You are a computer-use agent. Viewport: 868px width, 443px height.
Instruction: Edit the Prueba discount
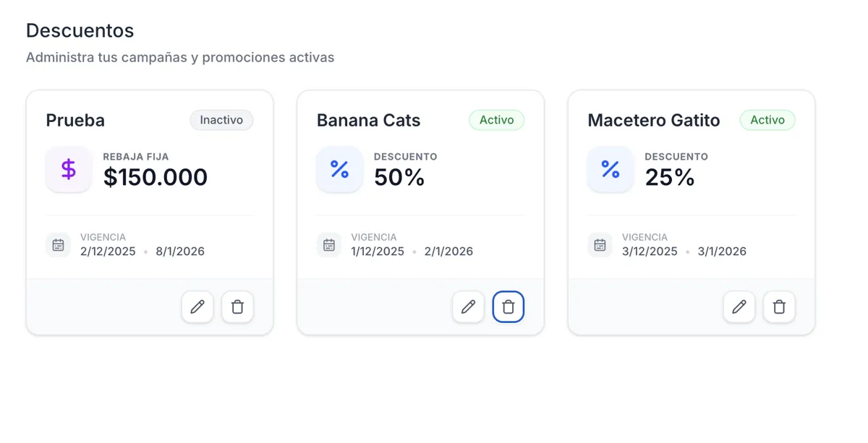197,307
